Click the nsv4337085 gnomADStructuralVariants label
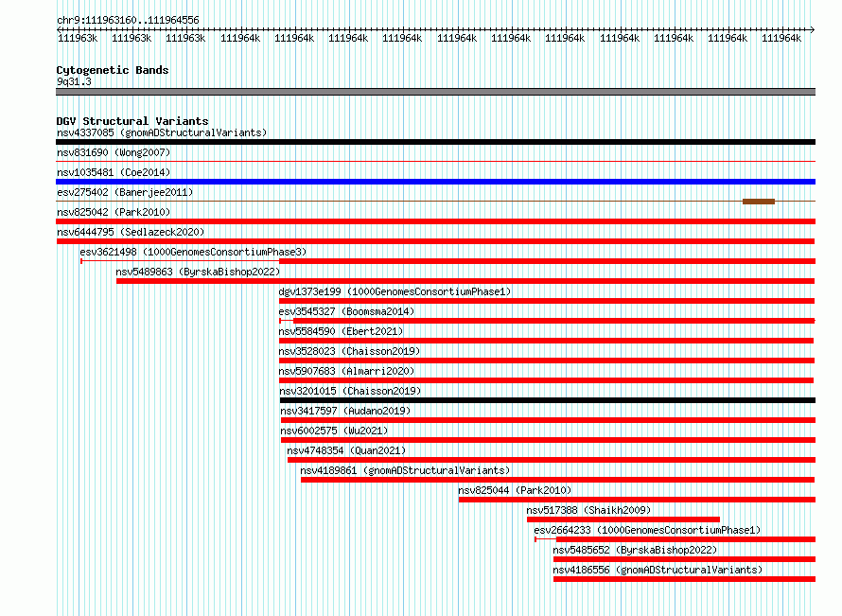Screen dimensions: 842x616 (162, 132)
